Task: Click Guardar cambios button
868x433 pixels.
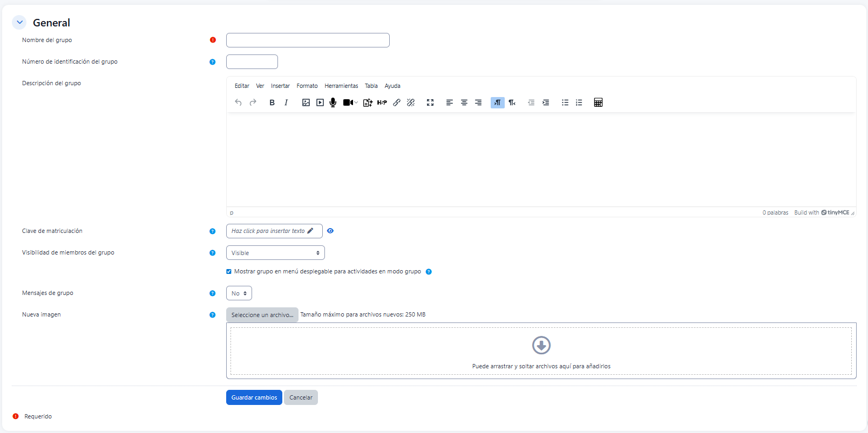Action: click(x=254, y=397)
